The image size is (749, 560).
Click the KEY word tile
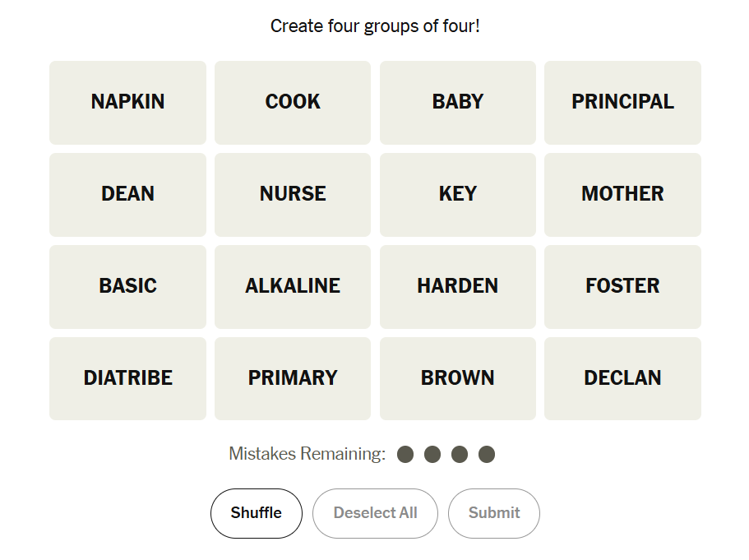click(x=458, y=194)
